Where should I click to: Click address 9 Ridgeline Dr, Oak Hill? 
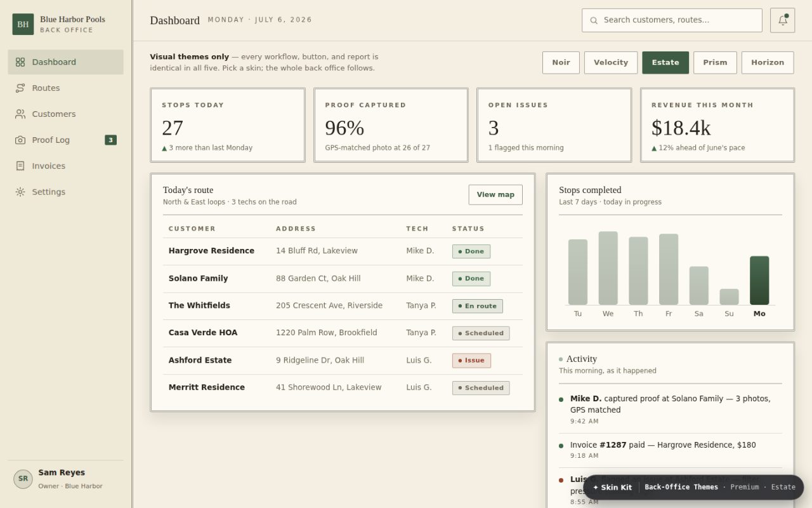[x=320, y=360]
